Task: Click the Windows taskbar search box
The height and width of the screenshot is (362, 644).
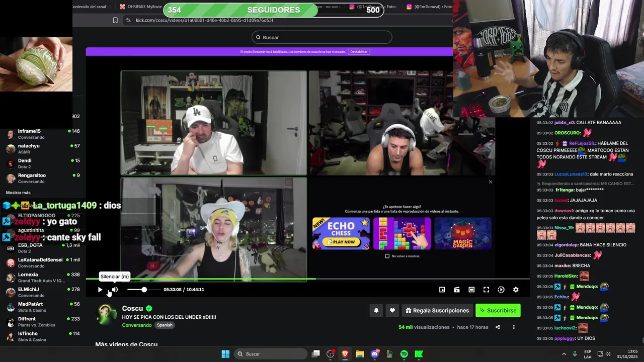Action: [272, 354]
